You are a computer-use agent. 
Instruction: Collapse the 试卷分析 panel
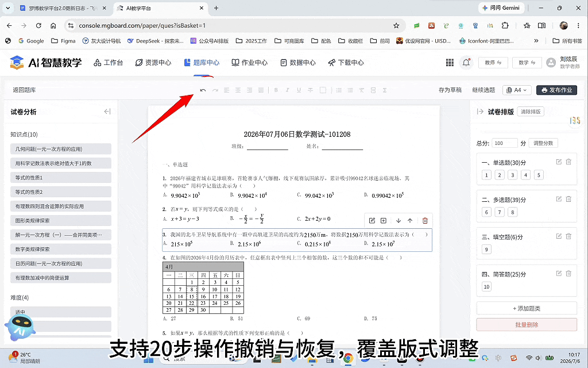107,112
